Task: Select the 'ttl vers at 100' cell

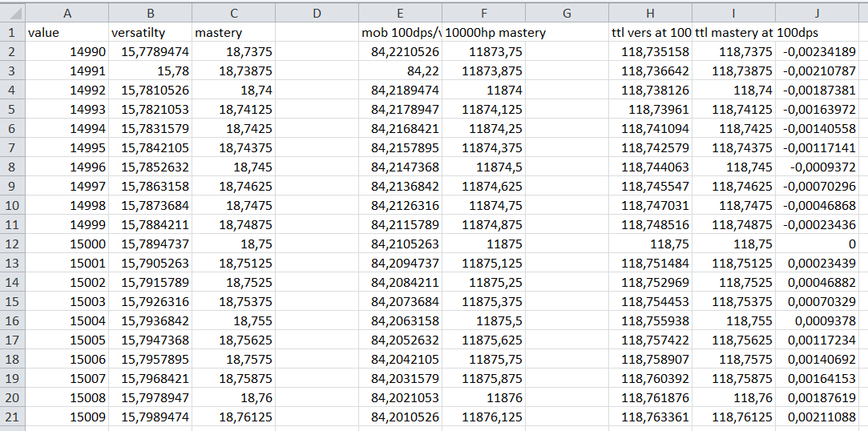Action: [650, 33]
